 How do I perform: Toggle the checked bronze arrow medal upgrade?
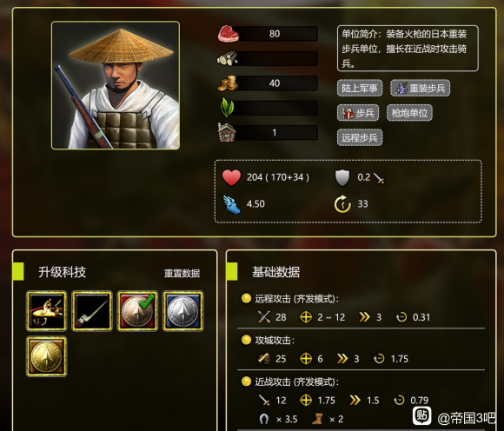137,311
